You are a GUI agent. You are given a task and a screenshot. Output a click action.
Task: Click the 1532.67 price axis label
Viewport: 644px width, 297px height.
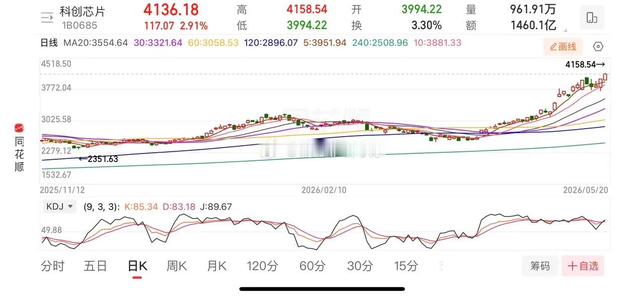click(57, 175)
